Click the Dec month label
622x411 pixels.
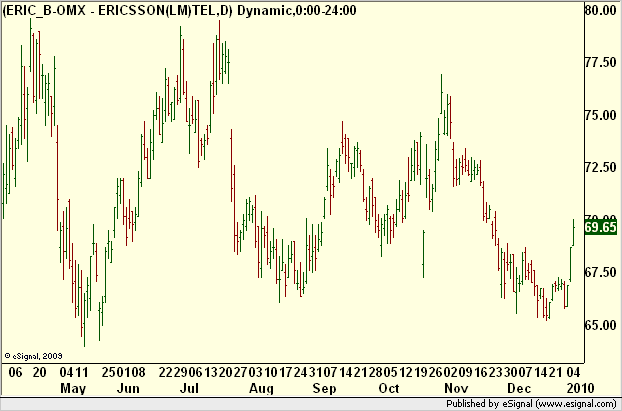click(x=519, y=388)
